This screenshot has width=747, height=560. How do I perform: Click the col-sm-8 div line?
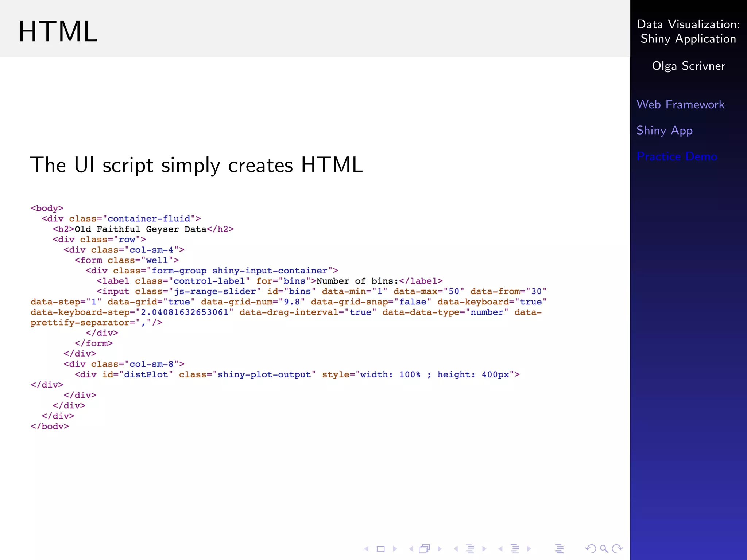[124, 364]
